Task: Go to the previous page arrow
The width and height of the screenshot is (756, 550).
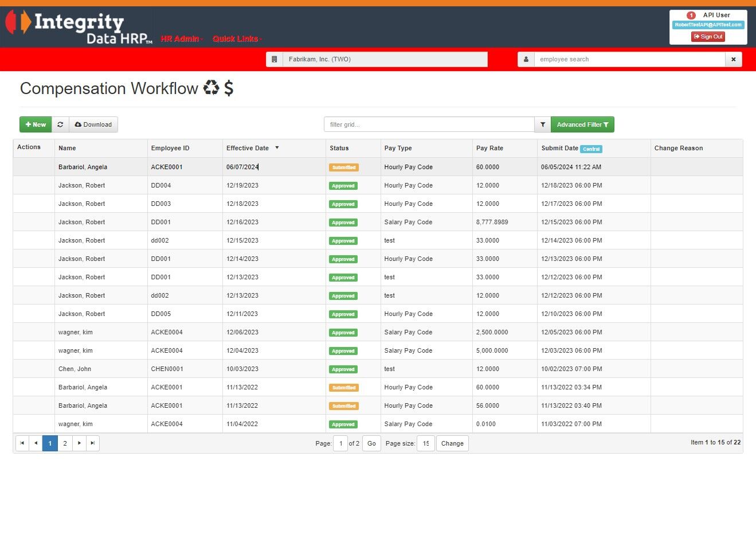Action: (36, 443)
